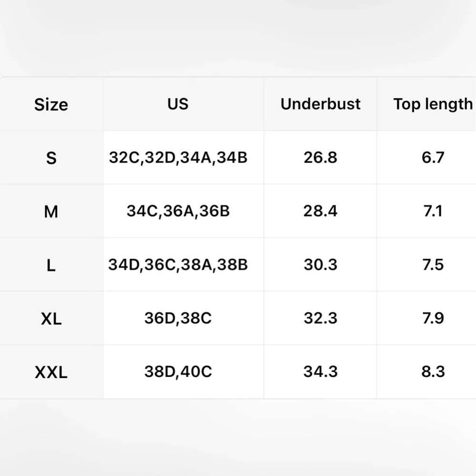Screen dimensions: 476x476
Task: Click the 32C,32D,34A,34B US sizes cell
Action: click(x=178, y=158)
